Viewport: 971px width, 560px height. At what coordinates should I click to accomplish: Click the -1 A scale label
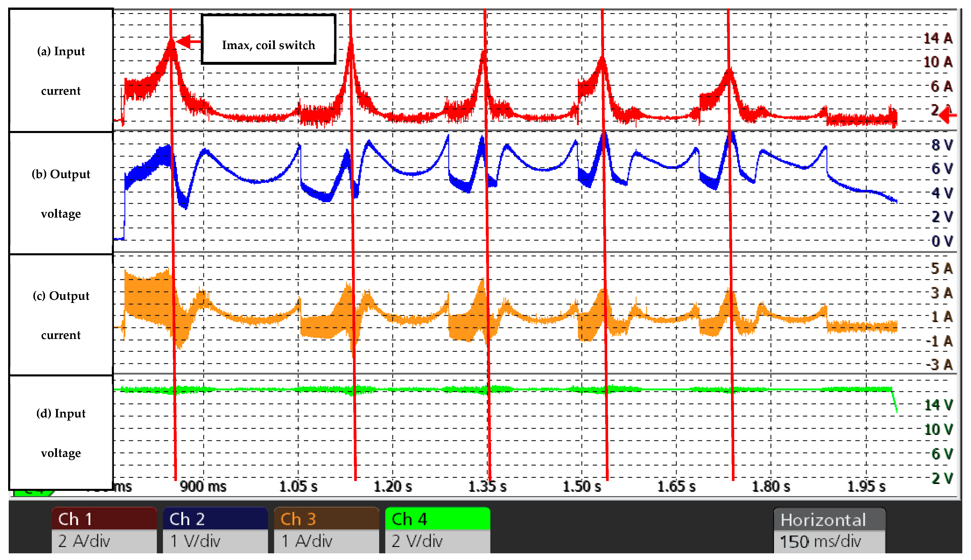(939, 341)
